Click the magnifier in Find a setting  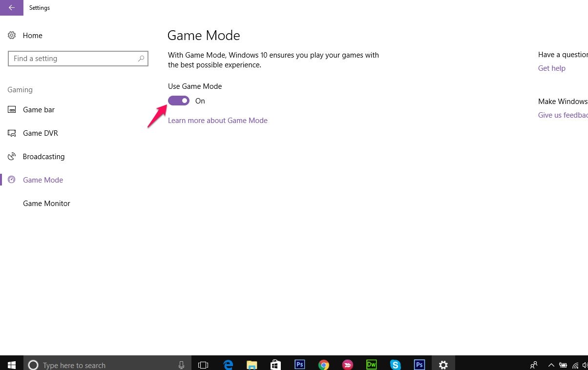click(x=141, y=59)
